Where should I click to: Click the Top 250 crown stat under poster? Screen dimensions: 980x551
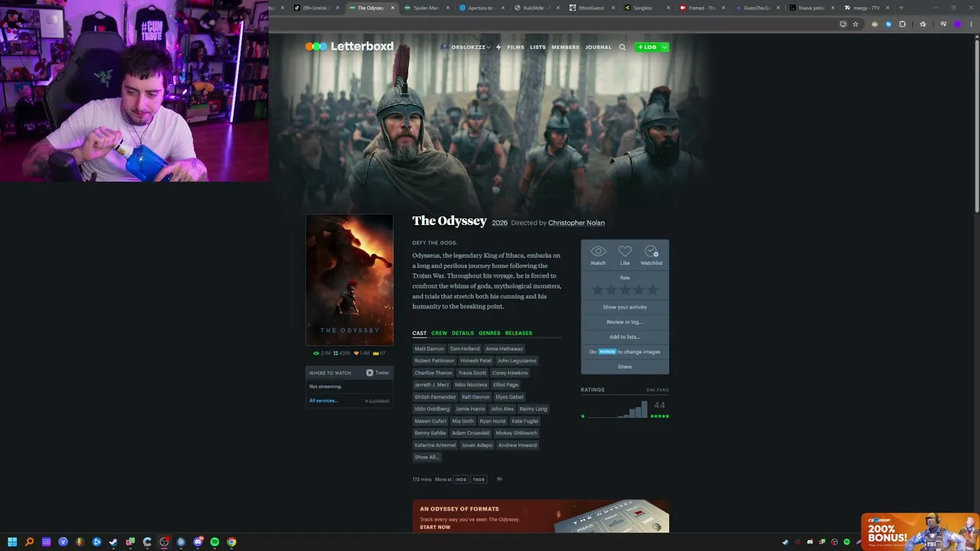click(378, 354)
